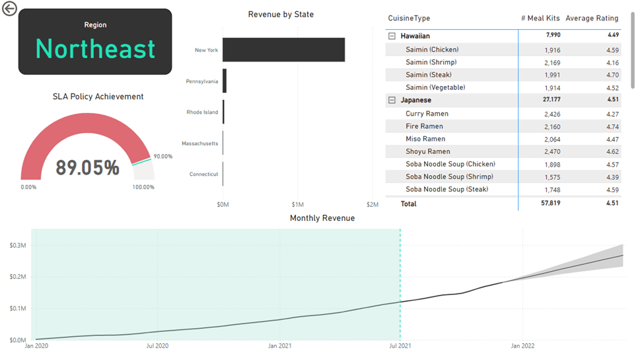This screenshot has height=359, width=644.
Task: Select Soba Noodle Soup (Shrimp) row
Action: (x=450, y=177)
